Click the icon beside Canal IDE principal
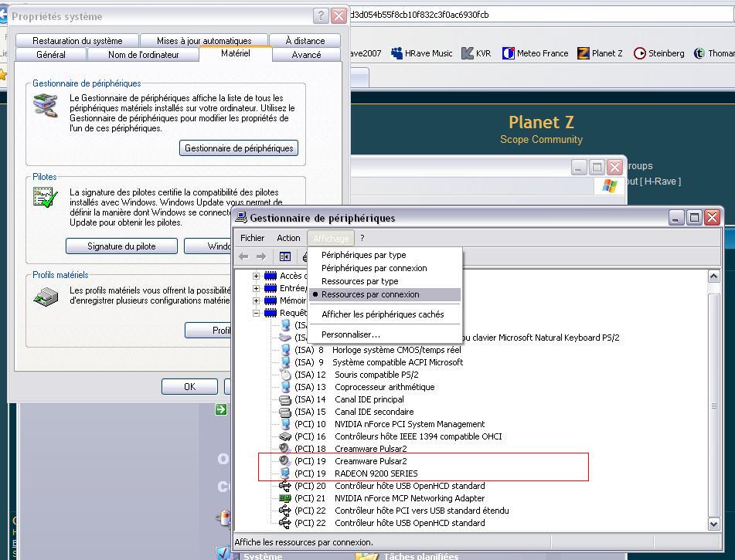This screenshot has height=560, width=735. [285, 400]
